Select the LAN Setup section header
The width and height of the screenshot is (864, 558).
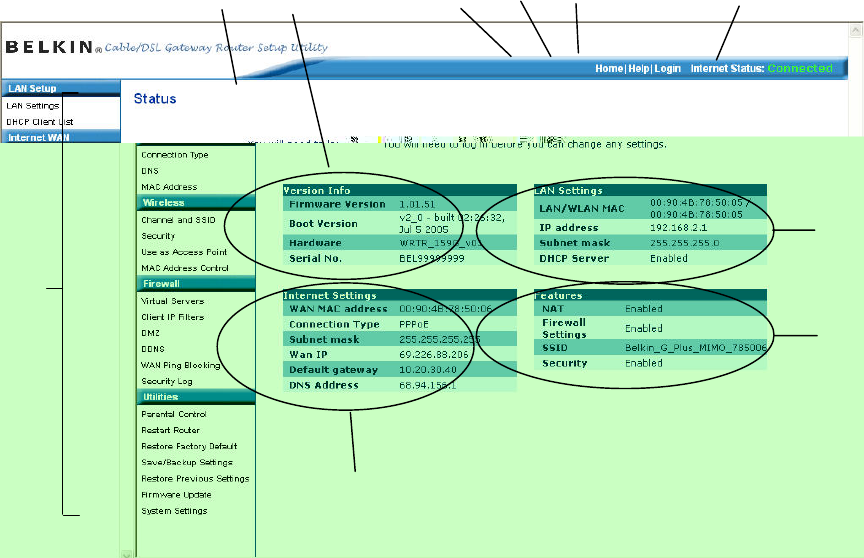tap(61, 88)
